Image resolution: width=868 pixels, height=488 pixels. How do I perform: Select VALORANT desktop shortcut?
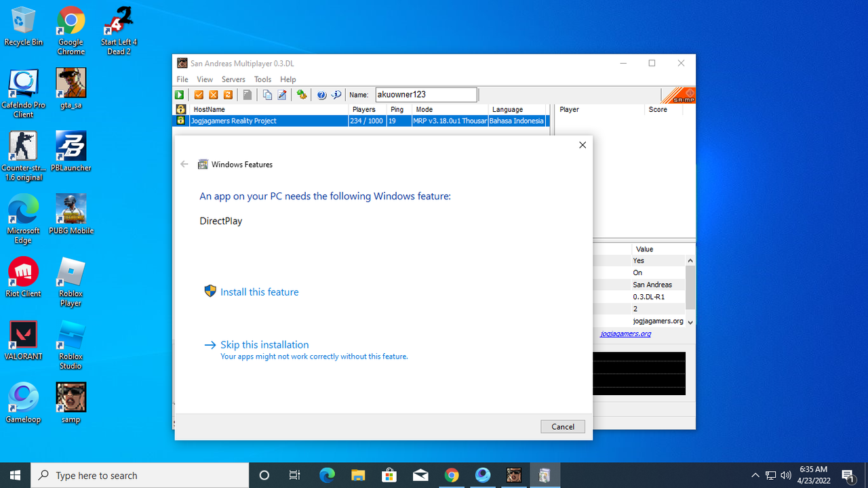[23, 341]
